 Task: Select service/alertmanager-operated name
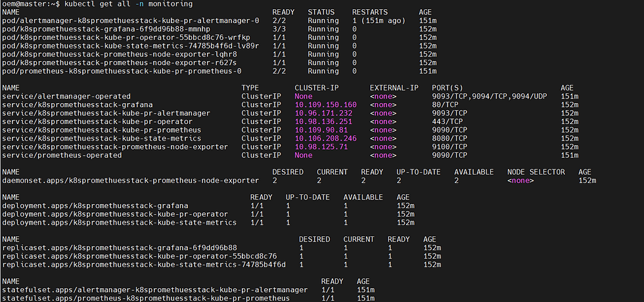click(x=66, y=97)
